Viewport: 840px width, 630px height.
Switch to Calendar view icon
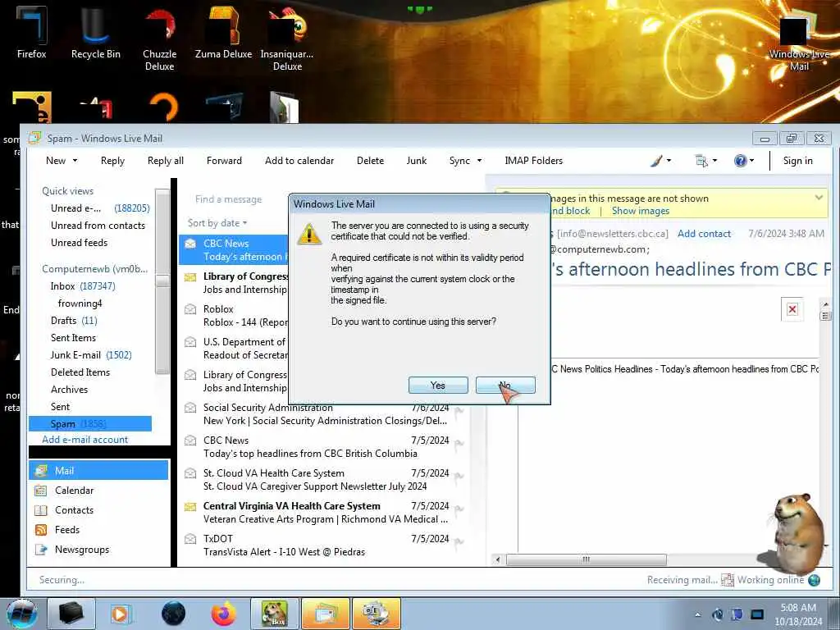41,491
